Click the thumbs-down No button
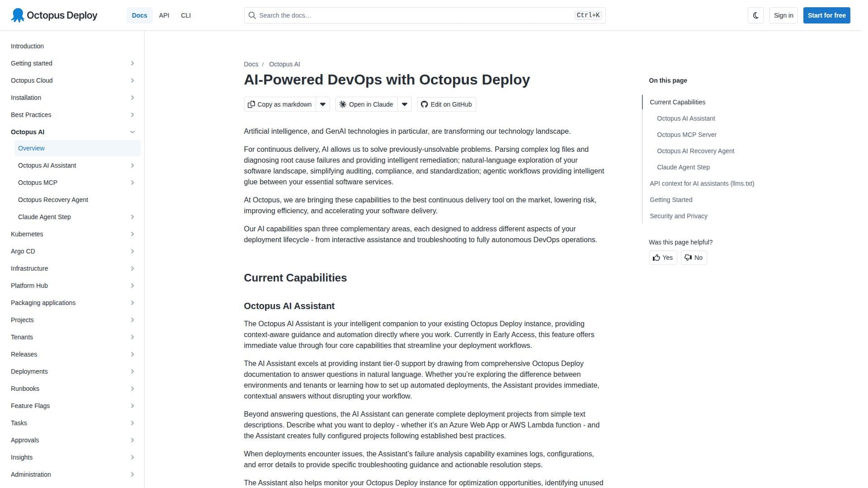This screenshot has width=868, height=488. click(693, 258)
